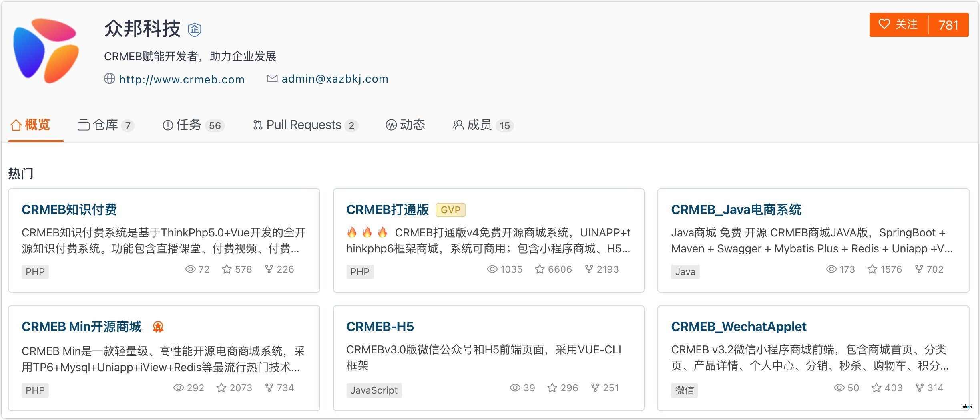Click the watch eye icon showing 1035
The height and width of the screenshot is (420, 980).
(x=492, y=269)
